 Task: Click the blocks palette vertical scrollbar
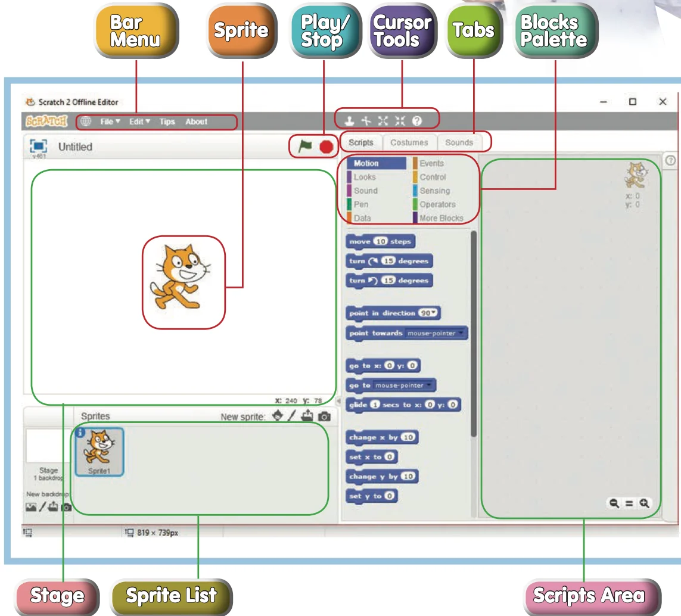(x=474, y=334)
